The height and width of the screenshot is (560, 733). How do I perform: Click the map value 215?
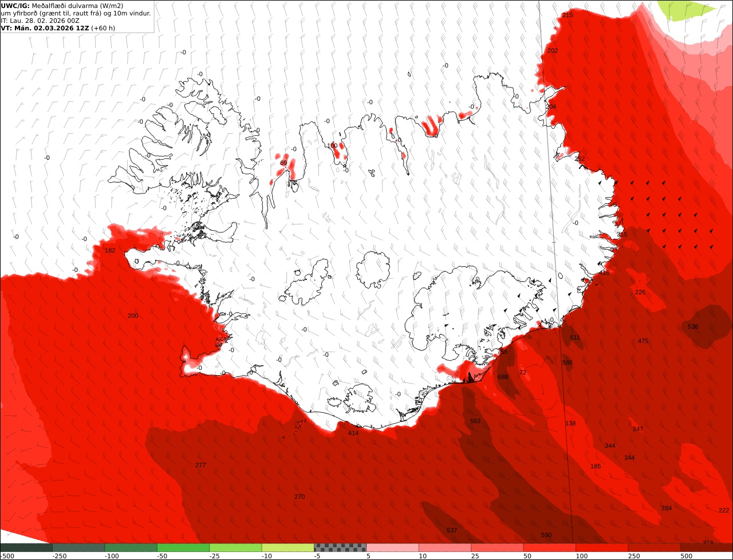click(567, 15)
